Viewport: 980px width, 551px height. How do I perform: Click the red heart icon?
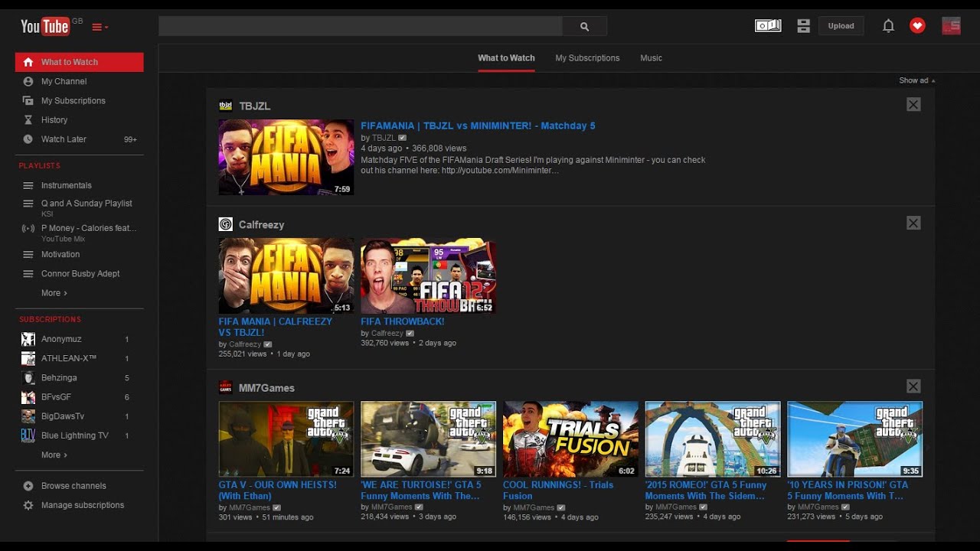pyautogui.click(x=917, y=26)
